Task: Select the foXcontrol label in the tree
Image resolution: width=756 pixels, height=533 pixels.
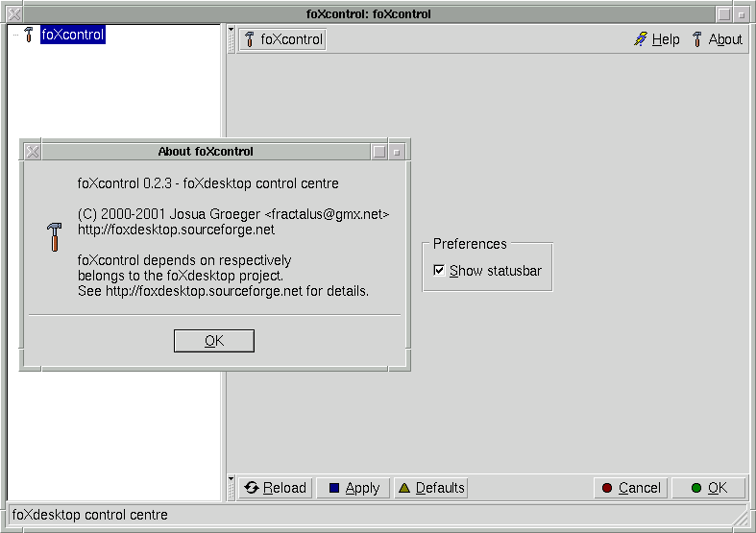Action: (x=72, y=35)
